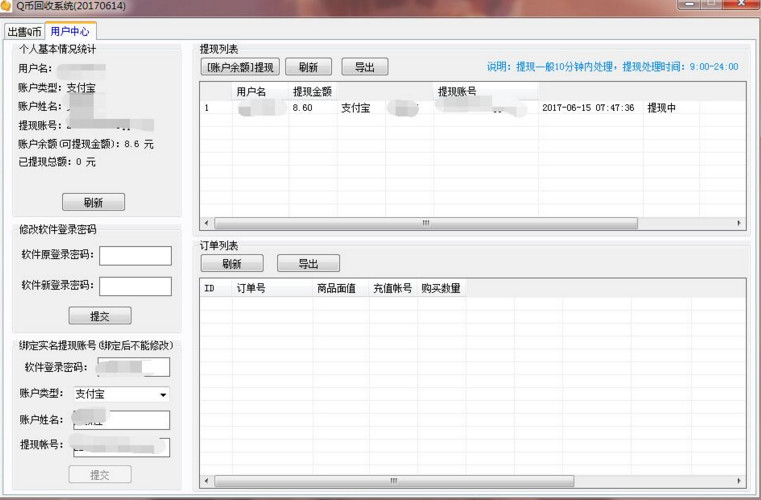Refresh the 提现列表 withdrawal list

[x=308, y=67]
